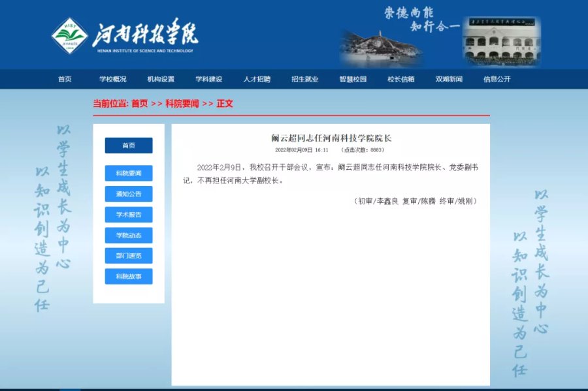Click the calligraphy school name in the banner
588x391 pixels.
pos(145,33)
